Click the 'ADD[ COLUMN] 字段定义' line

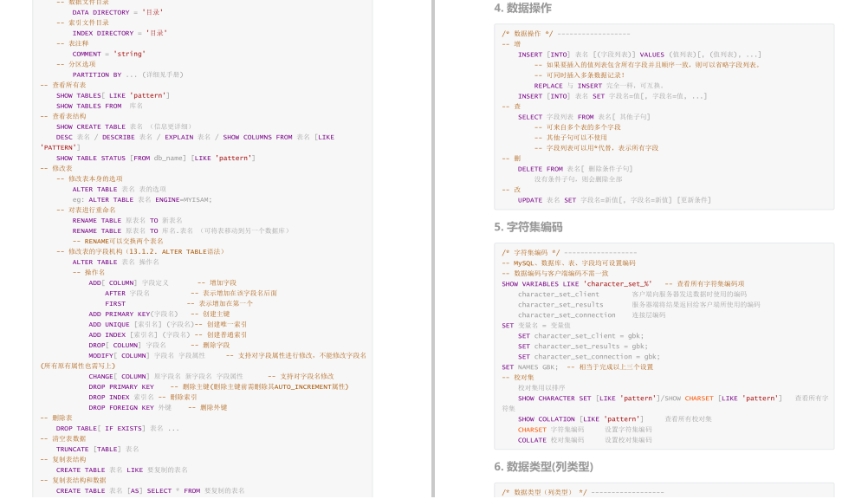click(162, 283)
